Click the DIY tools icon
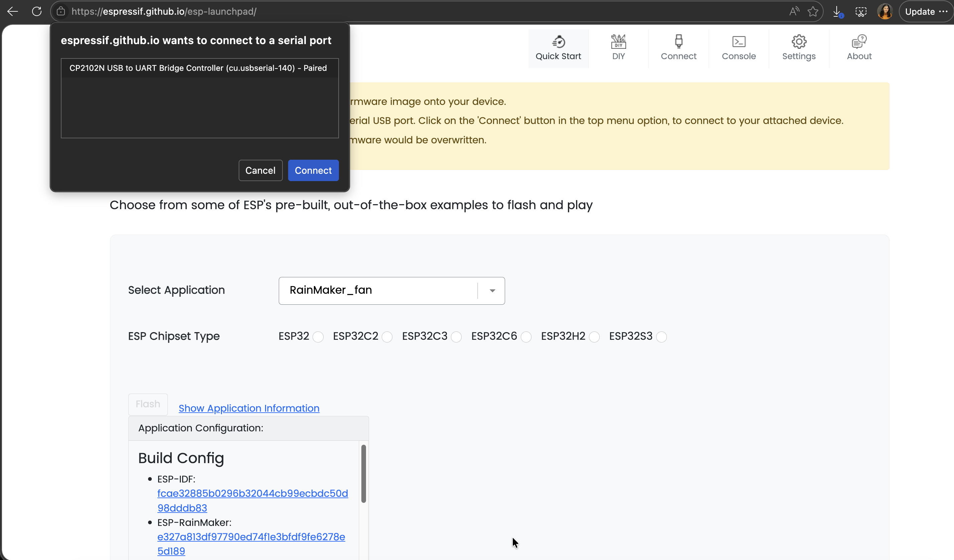Image resolution: width=954 pixels, height=560 pixels. click(x=618, y=42)
